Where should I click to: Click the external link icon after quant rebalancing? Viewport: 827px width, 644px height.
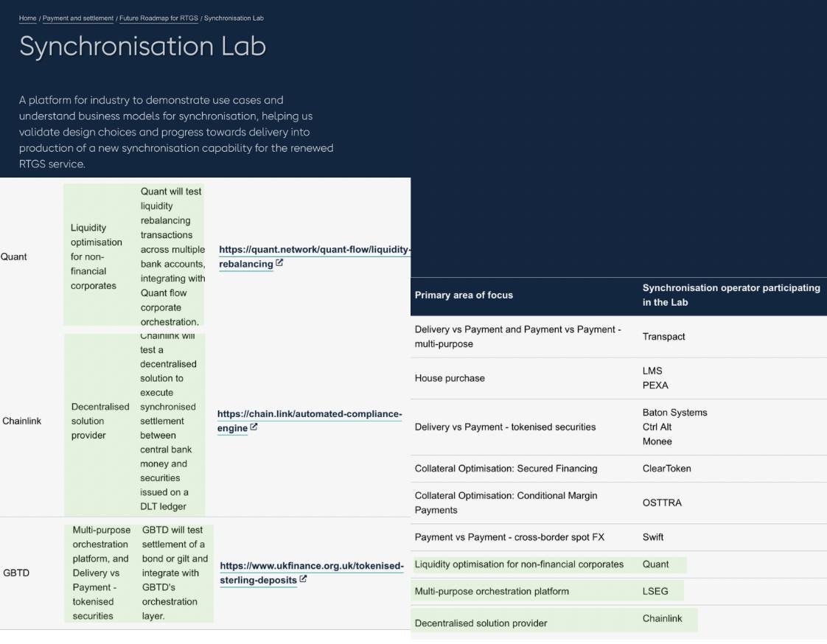(279, 262)
